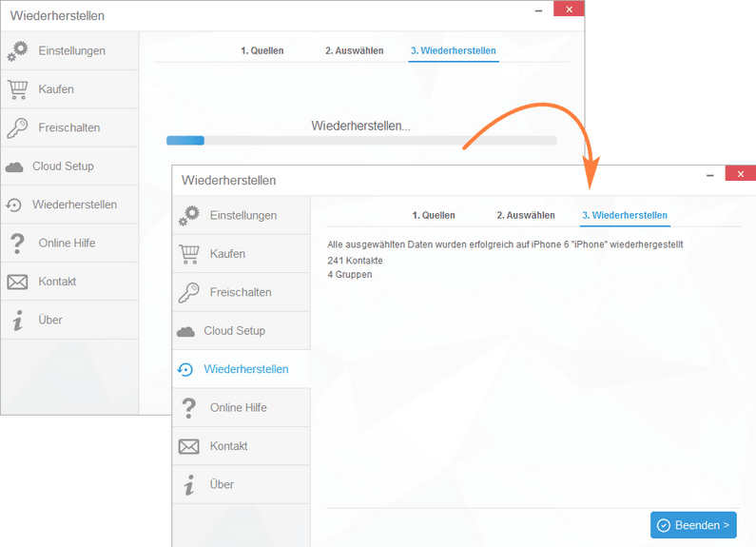Open Kontakt in the front window
Viewport: 756px width, 547px height.
point(242,446)
